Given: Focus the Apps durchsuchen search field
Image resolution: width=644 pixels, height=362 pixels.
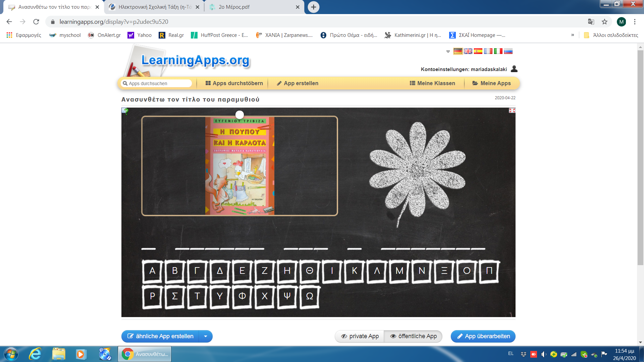Looking at the screenshot, I should [157, 83].
